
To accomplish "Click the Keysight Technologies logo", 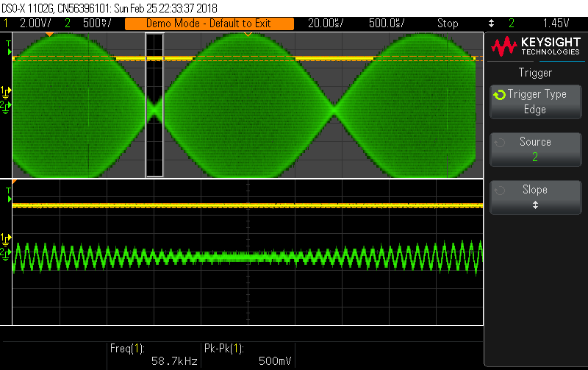I will (x=536, y=46).
